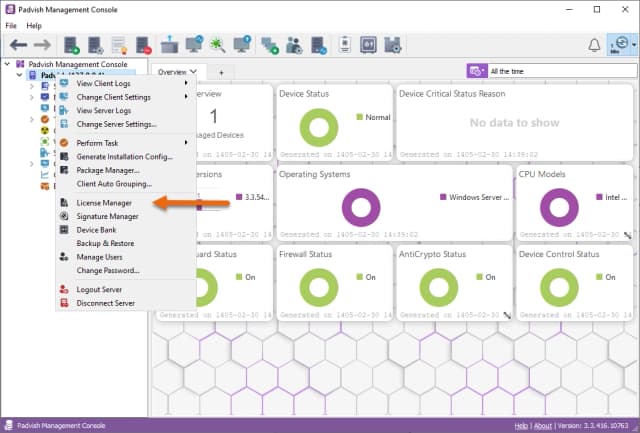Click the green bug magnifier scan icon
The height and width of the screenshot is (433, 640).
[x=218, y=45]
